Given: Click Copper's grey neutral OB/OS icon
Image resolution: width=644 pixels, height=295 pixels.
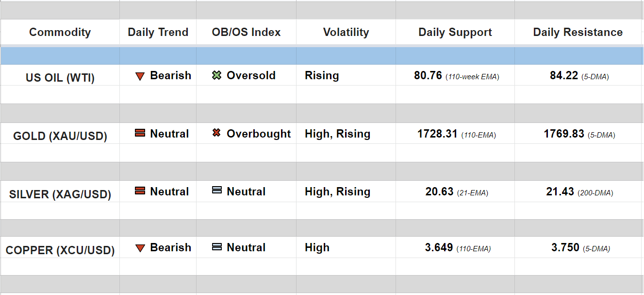Looking at the screenshot, I should [x=217, y=247].
